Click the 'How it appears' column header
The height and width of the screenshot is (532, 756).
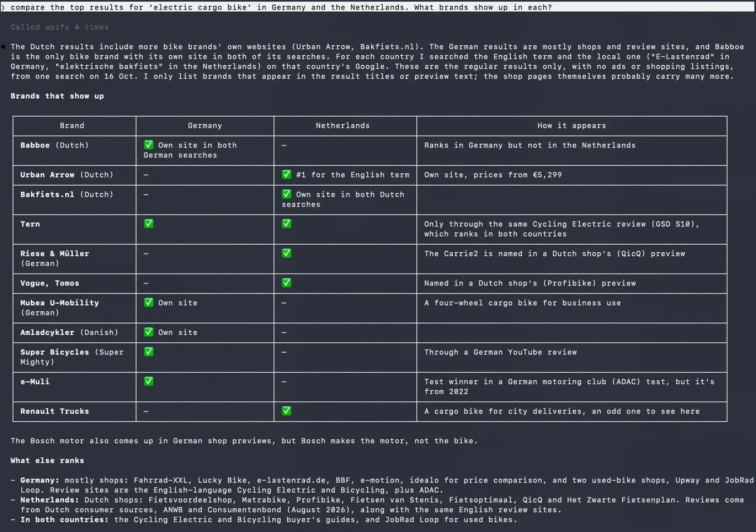(572, 126)
